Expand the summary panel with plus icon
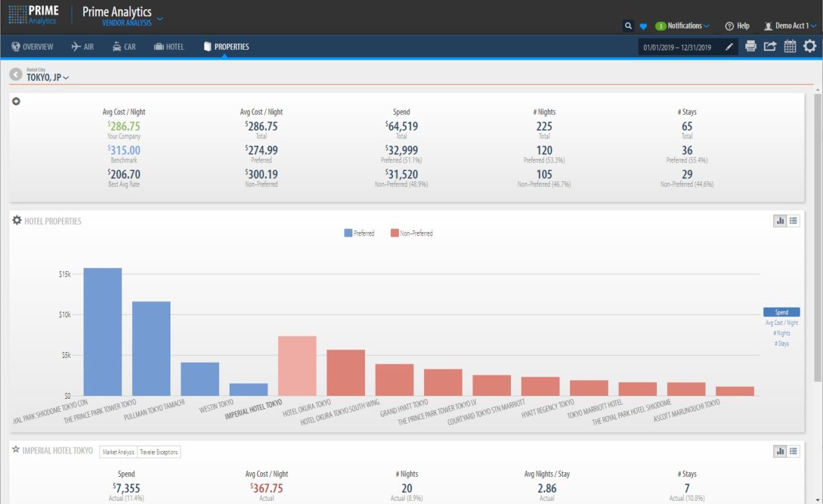Viewport: 823px width, 504px height. click(17, 101)
